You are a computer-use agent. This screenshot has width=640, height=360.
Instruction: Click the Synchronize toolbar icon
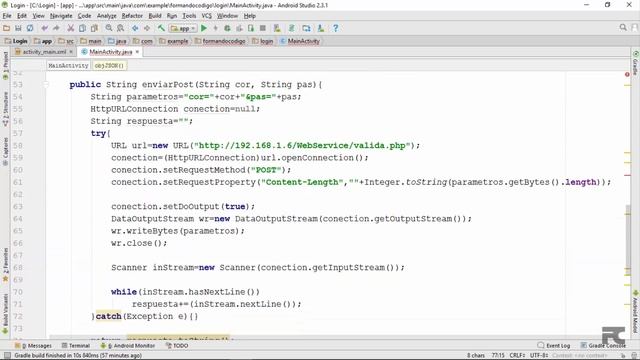pyautogui.click(x=30, y=28)
